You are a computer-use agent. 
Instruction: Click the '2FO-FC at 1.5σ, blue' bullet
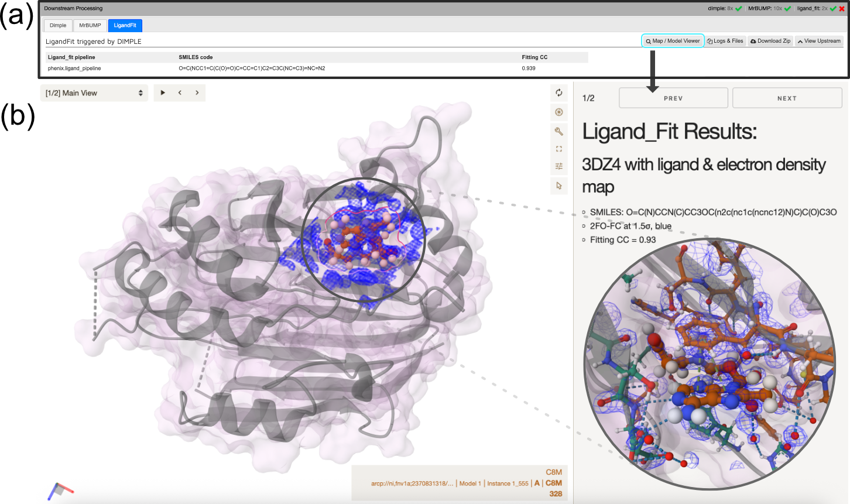630,226
